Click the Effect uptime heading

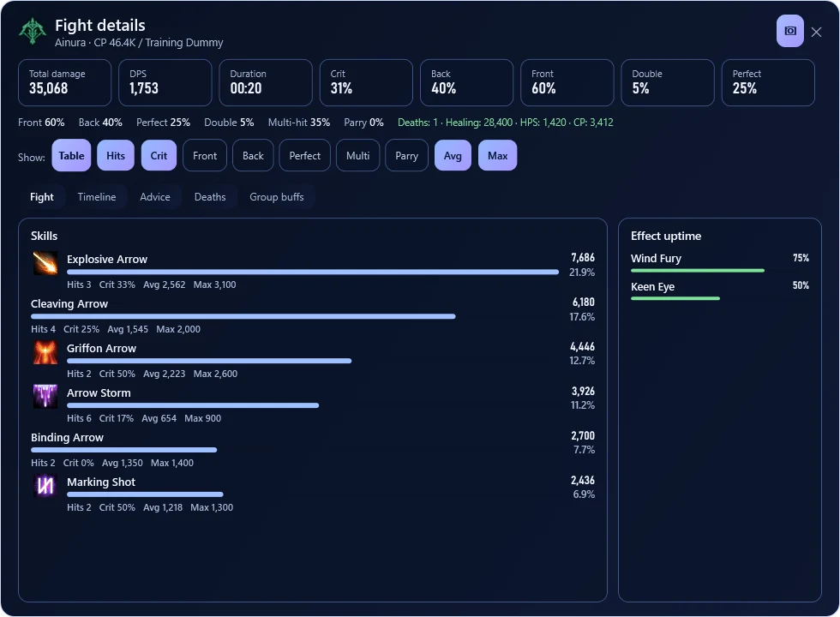coord(666,237)
